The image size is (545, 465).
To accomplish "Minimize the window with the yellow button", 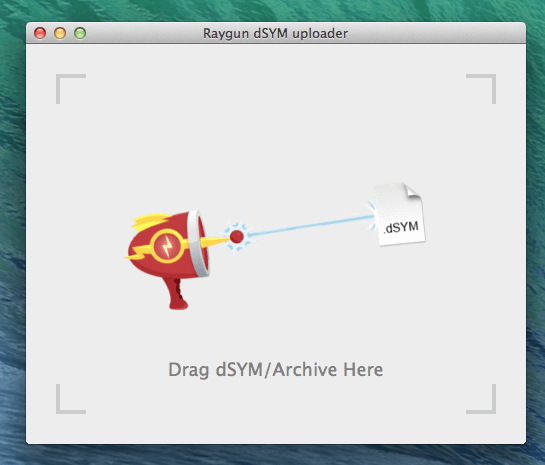I will (x=60, y=33).
